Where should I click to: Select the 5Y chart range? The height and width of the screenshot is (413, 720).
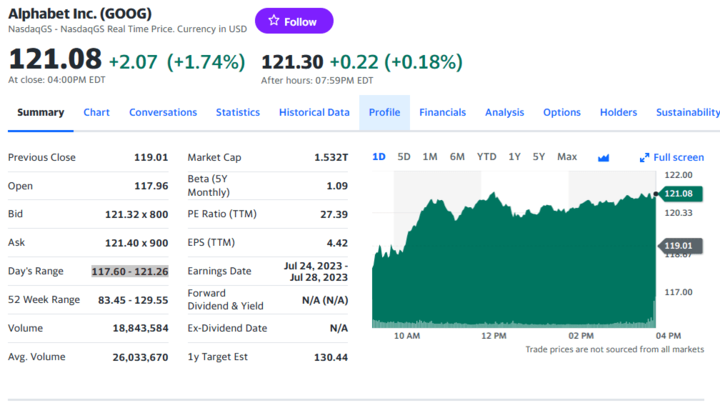point(539,157)
